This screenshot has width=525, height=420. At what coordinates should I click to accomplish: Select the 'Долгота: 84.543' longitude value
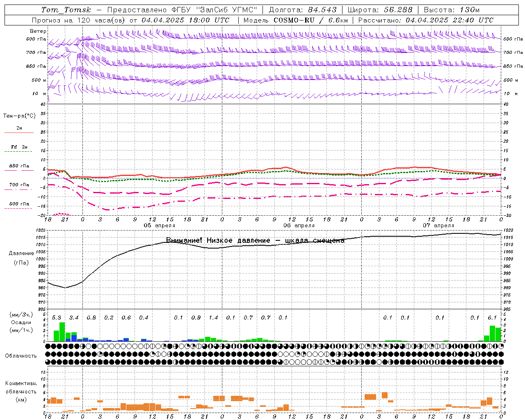tap(303, 10)
